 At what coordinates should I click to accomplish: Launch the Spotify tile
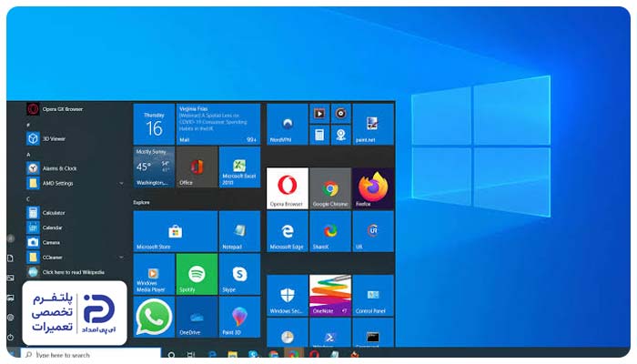pos(197,274)
